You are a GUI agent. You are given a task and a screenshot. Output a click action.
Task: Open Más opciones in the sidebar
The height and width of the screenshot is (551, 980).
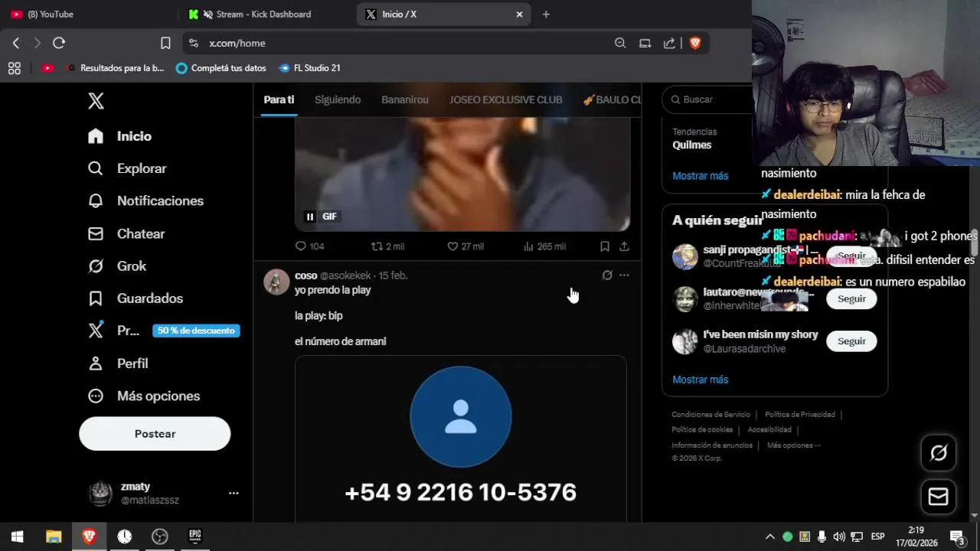(x=144, y=396)
